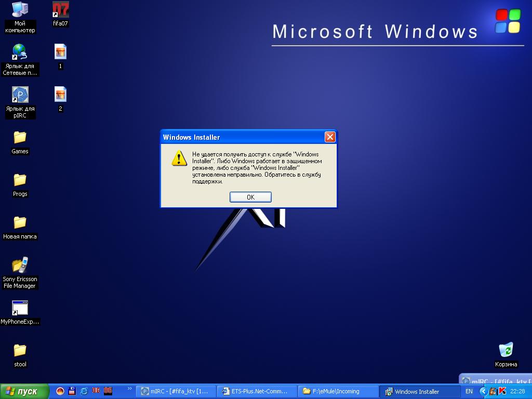Select the MyPhoneExplorer desktop shortcut
This screenshot has height=399, width=532.
point(20,308)
